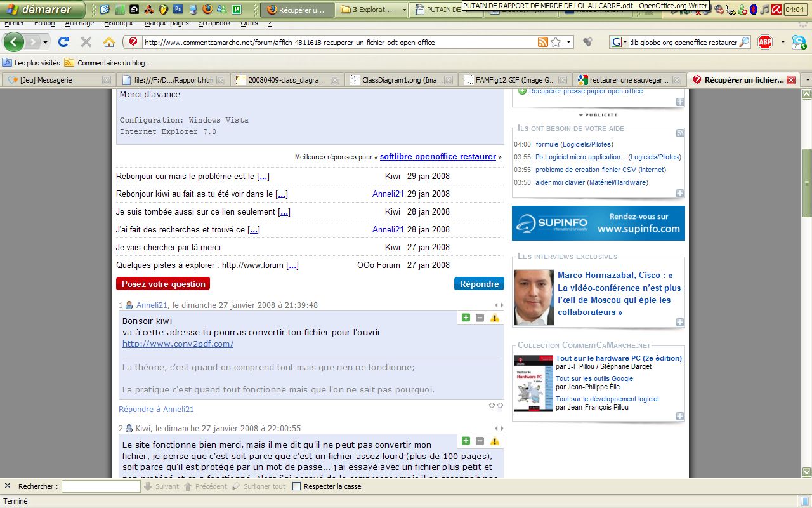Image resolution: width=812 pixels, height=508 pixels.
Task: Launch Photoshop from the quick launch bar
Action: click(178, 10)
